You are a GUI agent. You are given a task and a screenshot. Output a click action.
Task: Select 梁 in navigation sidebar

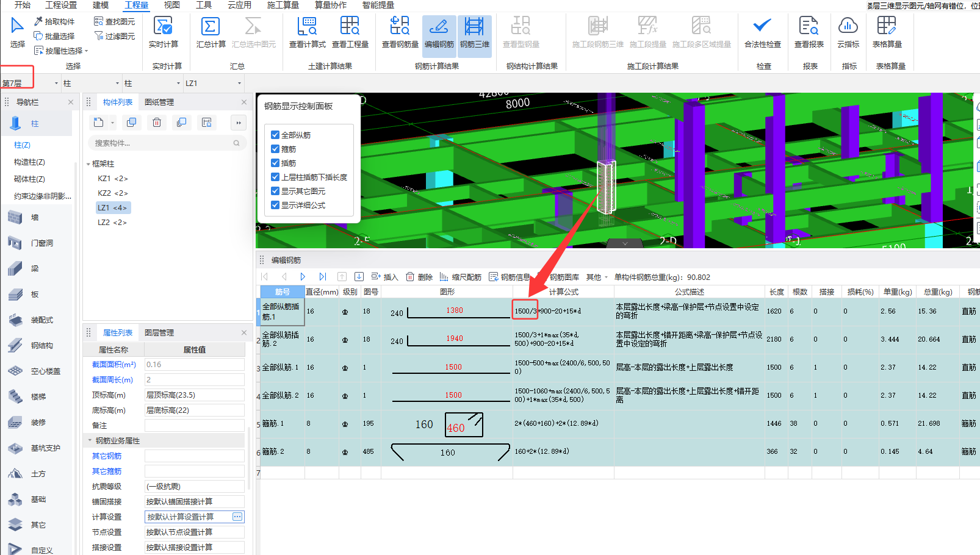(35, 268)
